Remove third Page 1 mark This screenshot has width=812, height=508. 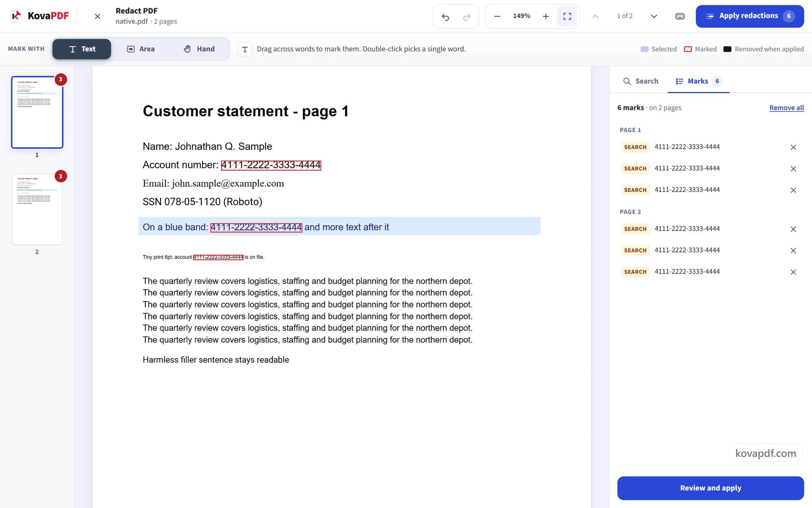click(793, 190)
